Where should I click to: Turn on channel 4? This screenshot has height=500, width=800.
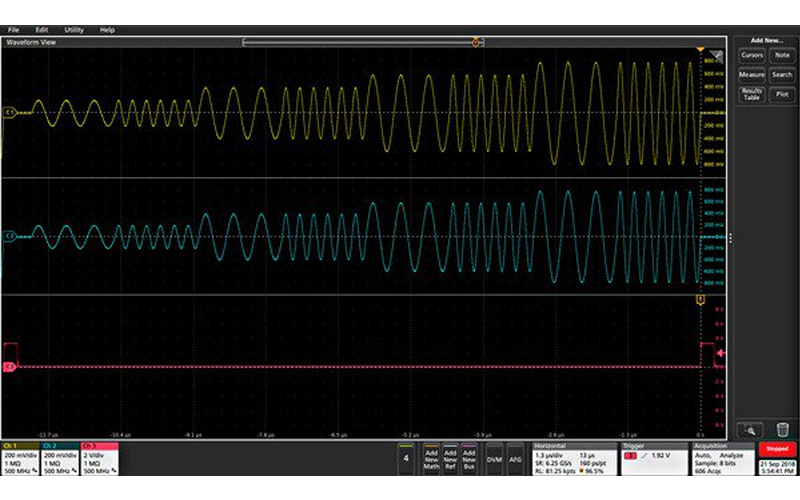tap(406, 459)
